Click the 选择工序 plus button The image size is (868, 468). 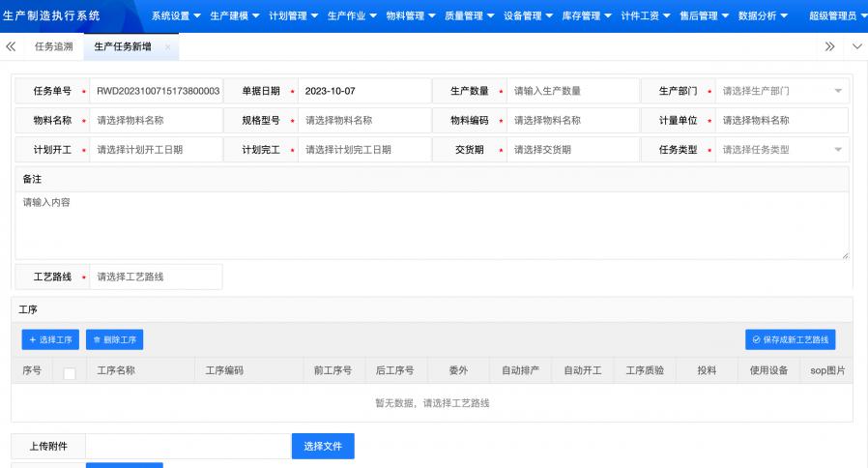pos(50,339)
